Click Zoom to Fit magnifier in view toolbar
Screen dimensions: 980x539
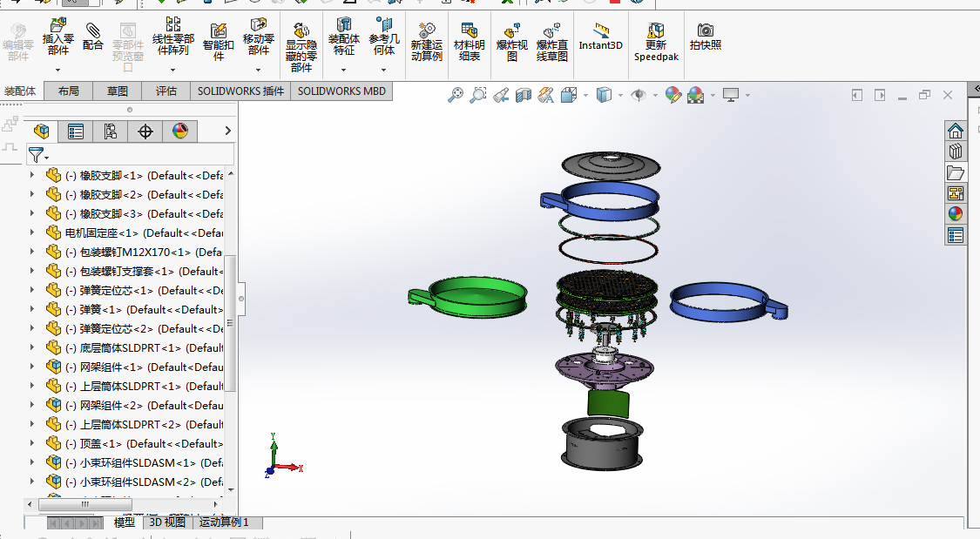pyautogui.click(x=456, y=95)
